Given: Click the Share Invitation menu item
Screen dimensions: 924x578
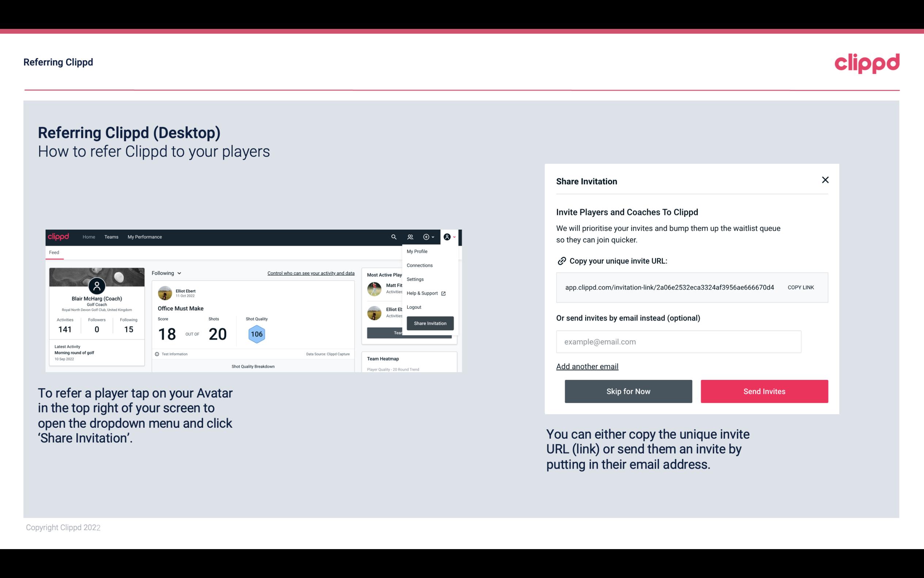Looking at the screenshot, I should [x=430, y=324].
